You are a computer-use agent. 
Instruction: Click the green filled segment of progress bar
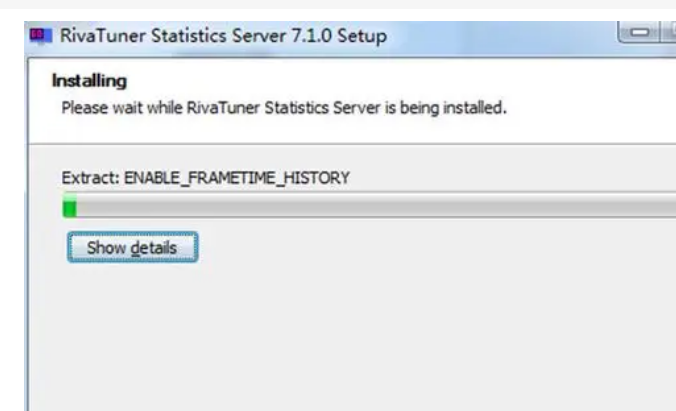pos(69,208)
